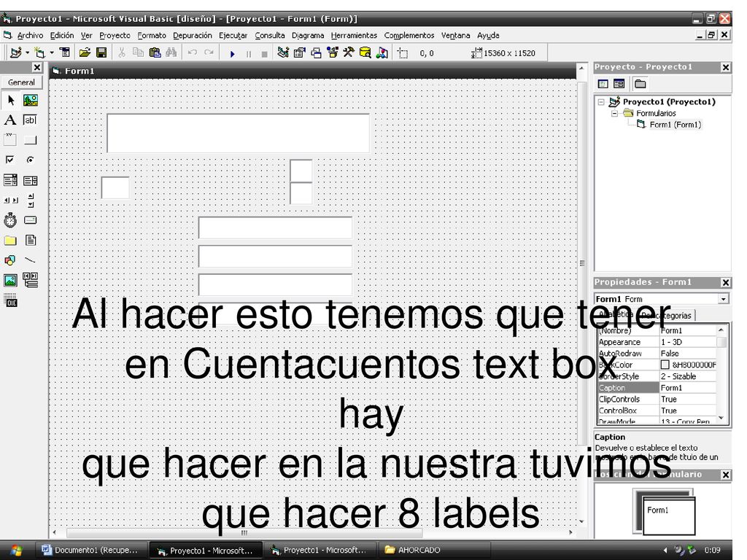Screen dimensions: 747x560
Task: Select the Pointer tool in toolbox
Action: 10,100
